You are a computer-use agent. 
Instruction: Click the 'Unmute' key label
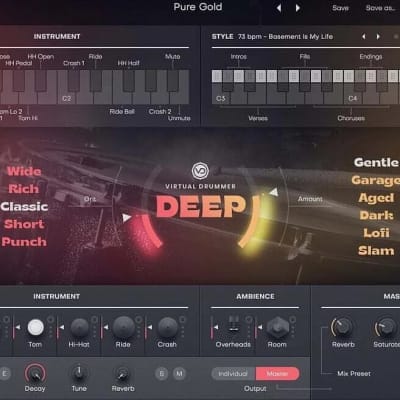point(179,118)
